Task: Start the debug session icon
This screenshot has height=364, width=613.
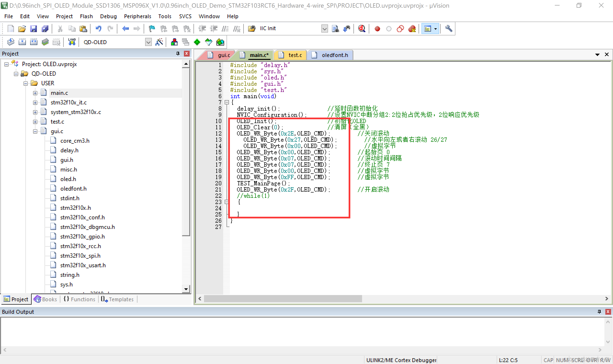Action: [362, 29]
